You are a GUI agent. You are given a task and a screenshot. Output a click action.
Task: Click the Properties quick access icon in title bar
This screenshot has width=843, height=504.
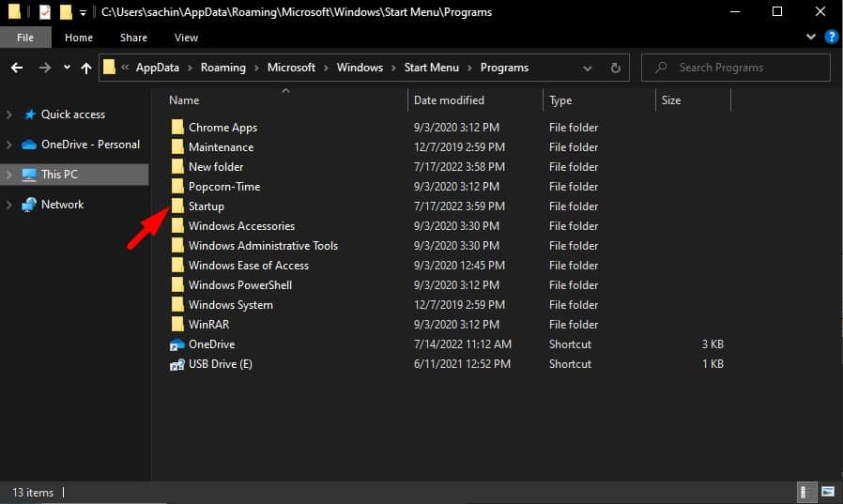click(x=45, y=12)
